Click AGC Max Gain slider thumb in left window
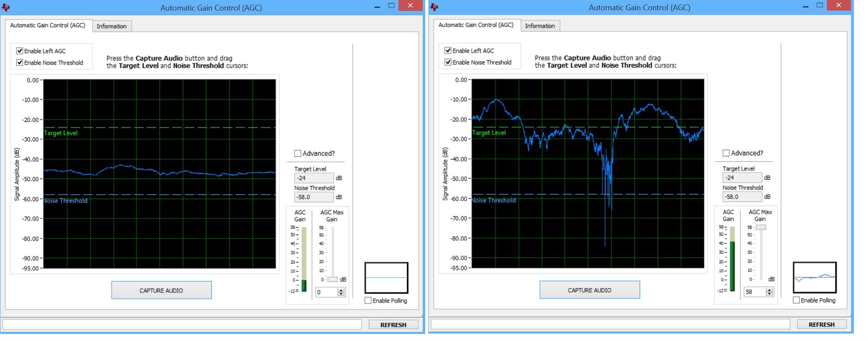Screen dimensions: 868x341 pos(332,280)
